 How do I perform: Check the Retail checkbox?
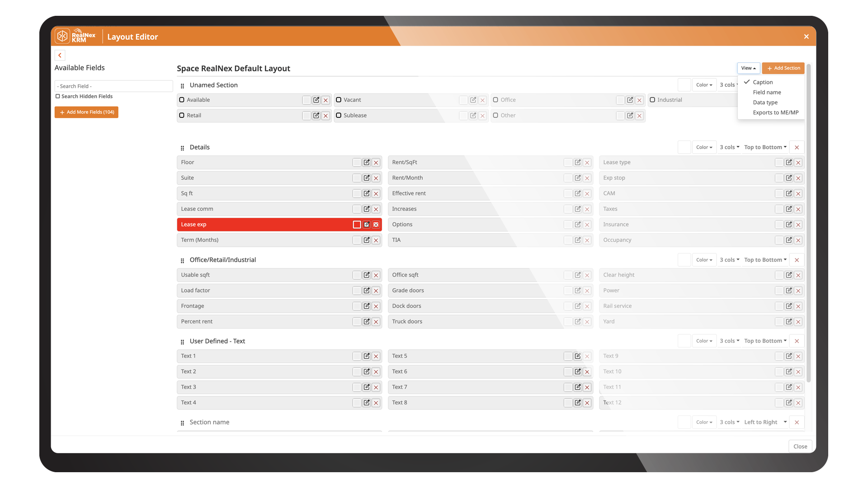click(182, 115)
